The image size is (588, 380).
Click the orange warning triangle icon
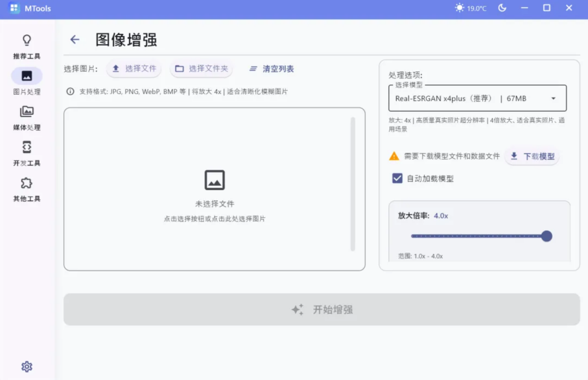click(394, 156)
